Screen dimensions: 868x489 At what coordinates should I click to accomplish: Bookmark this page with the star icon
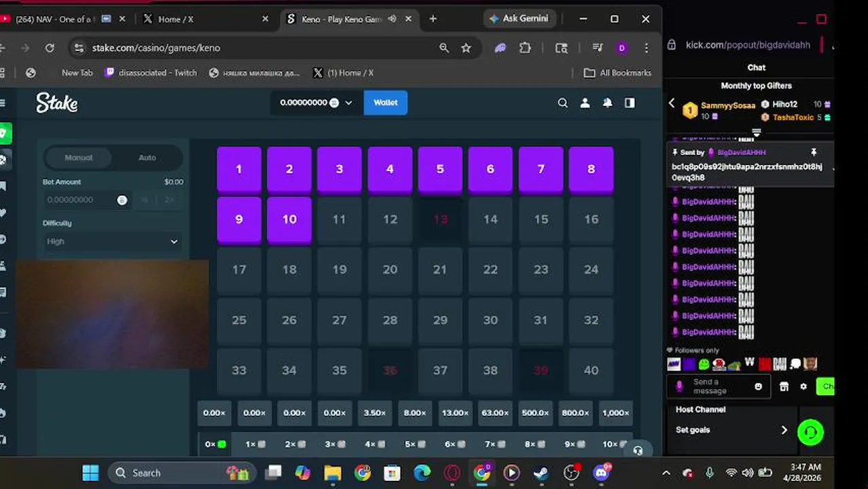(466, 48)
